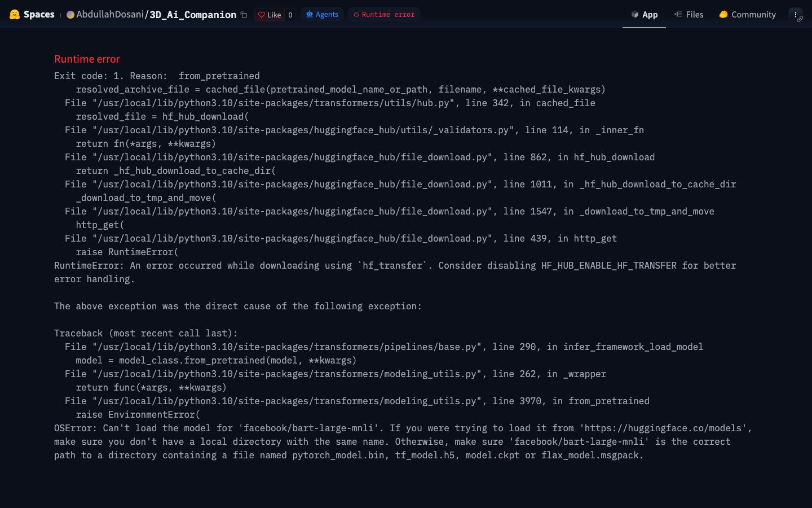This screenshot has height=508, width=812.
Task: Click "The above exception was the direct cause" line
Action: (238, 306)
